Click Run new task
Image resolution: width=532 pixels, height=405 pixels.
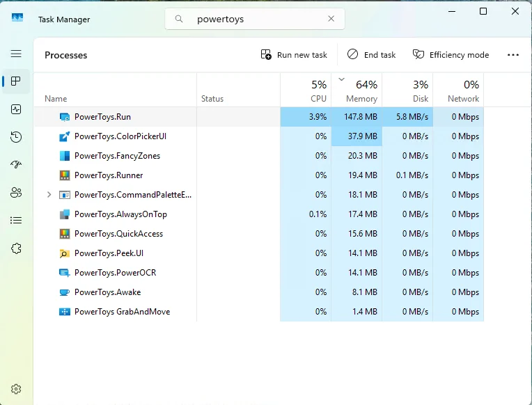tap(294, 54)
